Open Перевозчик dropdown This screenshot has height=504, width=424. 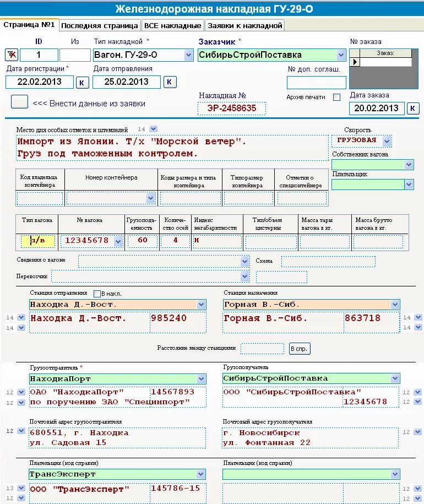(x=244, y=276)
